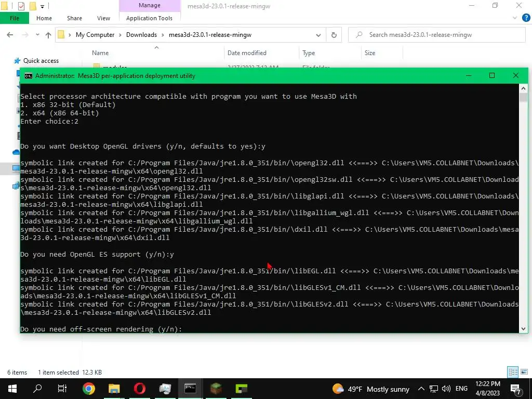
Task: Sort files by Size column
Action: coord(370,53)
